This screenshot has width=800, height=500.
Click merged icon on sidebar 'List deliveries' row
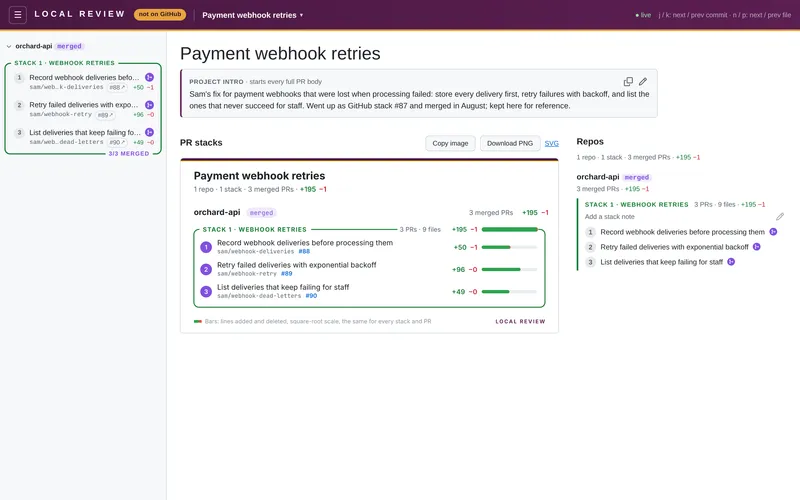pos(149,132)
